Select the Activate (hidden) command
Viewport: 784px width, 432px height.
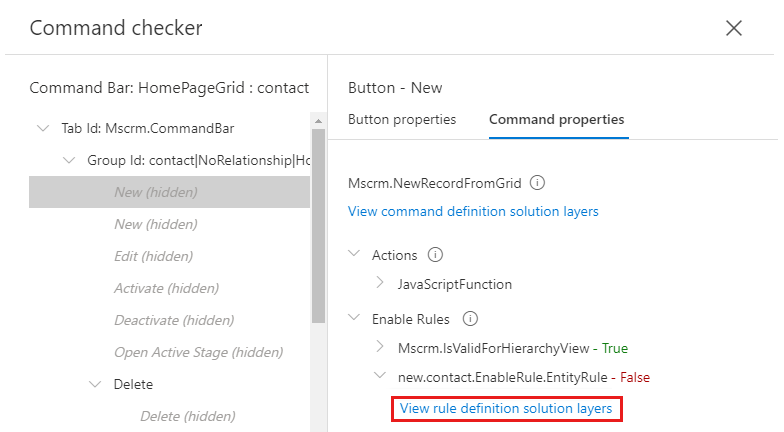(166, 288)
